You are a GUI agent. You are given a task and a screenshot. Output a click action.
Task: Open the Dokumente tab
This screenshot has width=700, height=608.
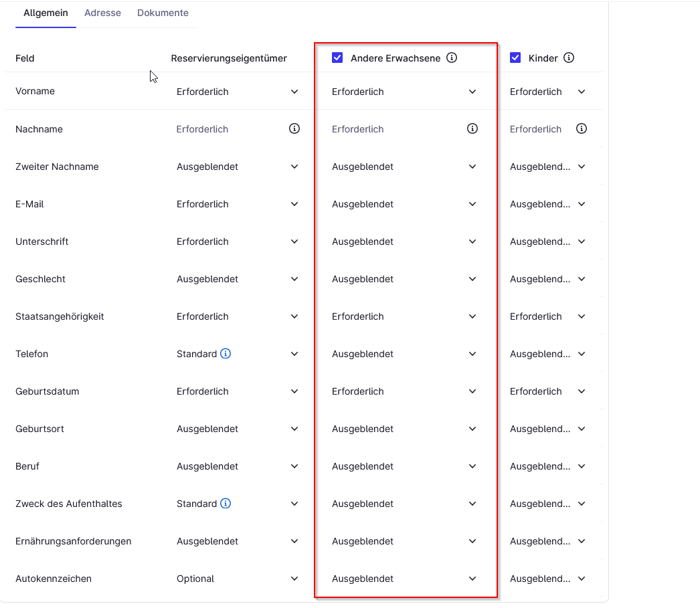163,13
